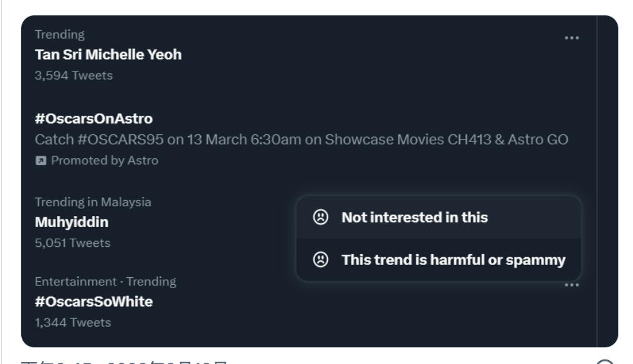Click the tweet timestamp below the image
The image size is (633, 364).
[x=124, y=361]
